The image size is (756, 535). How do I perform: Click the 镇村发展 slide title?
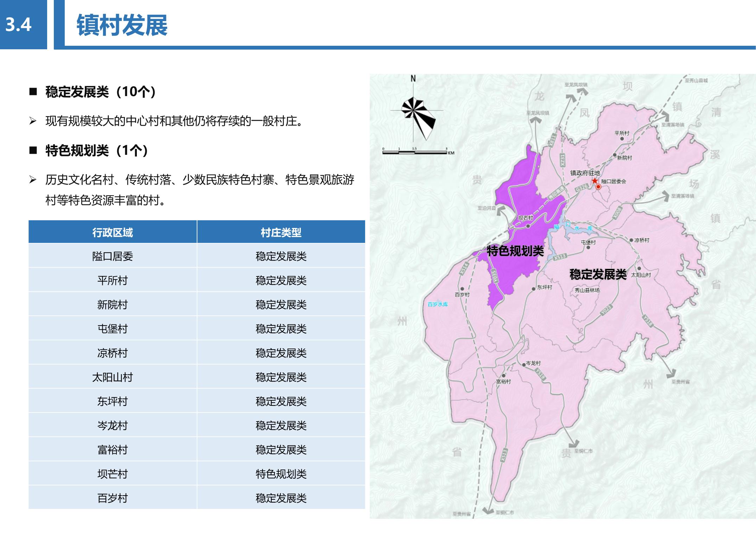(x=122, y=25)
